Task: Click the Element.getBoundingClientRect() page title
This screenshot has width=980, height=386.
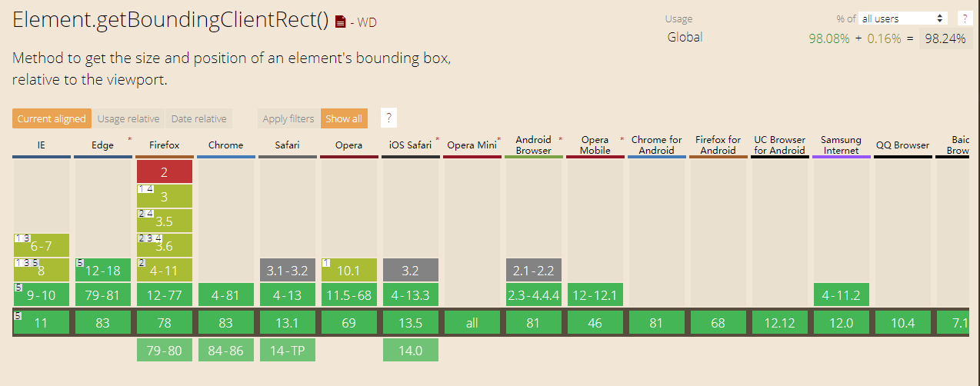Action: point(170,21)
